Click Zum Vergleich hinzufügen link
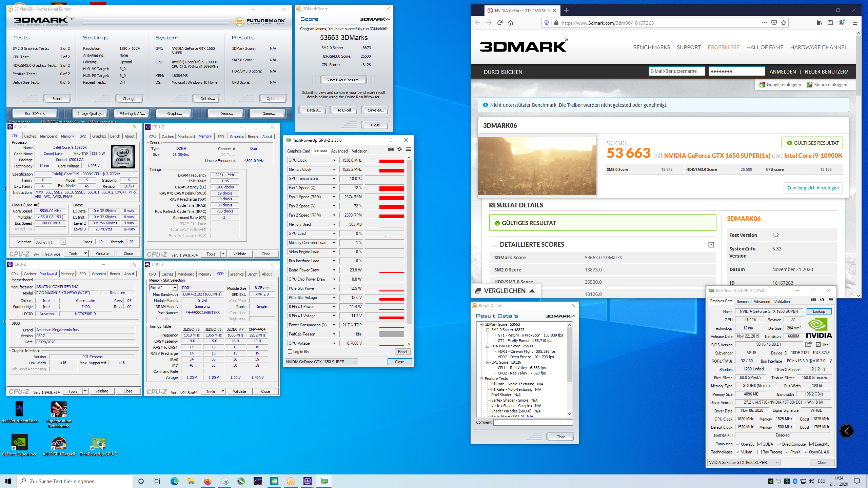Screen dimensions: 868x488 pos(813,188)
